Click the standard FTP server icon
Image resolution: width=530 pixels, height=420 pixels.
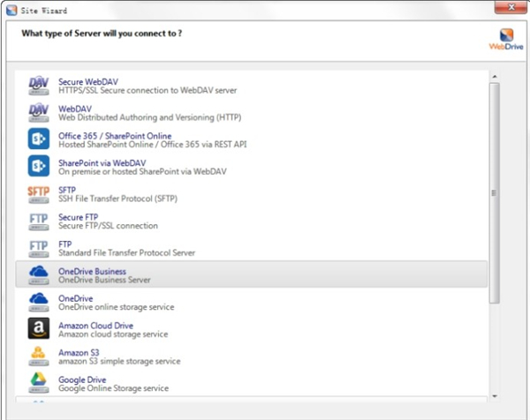[39, 249]
